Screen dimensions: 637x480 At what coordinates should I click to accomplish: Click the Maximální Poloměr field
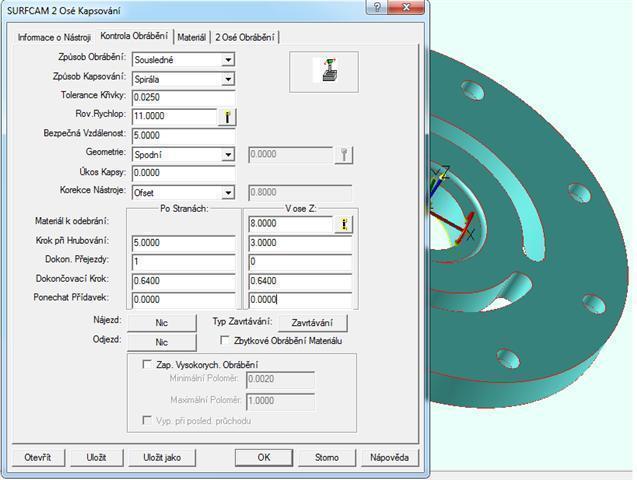click(x=280, y=401)
